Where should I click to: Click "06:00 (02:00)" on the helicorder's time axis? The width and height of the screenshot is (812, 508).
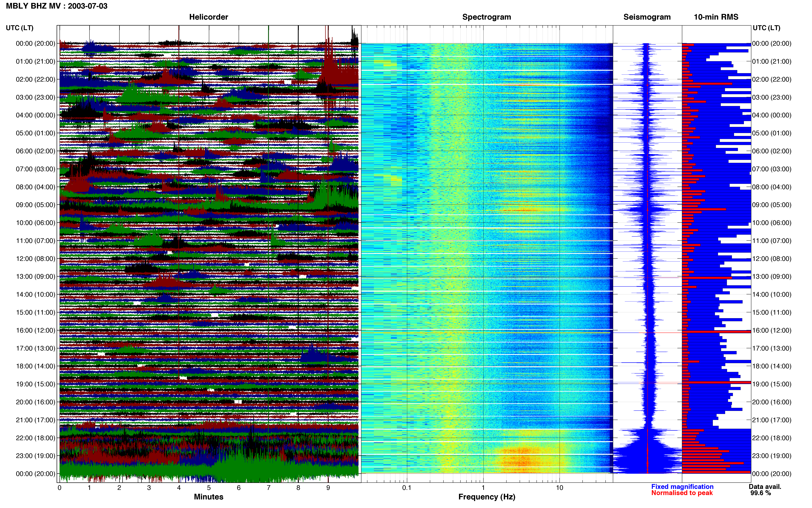pyautogui.click(x=36, y=151)
